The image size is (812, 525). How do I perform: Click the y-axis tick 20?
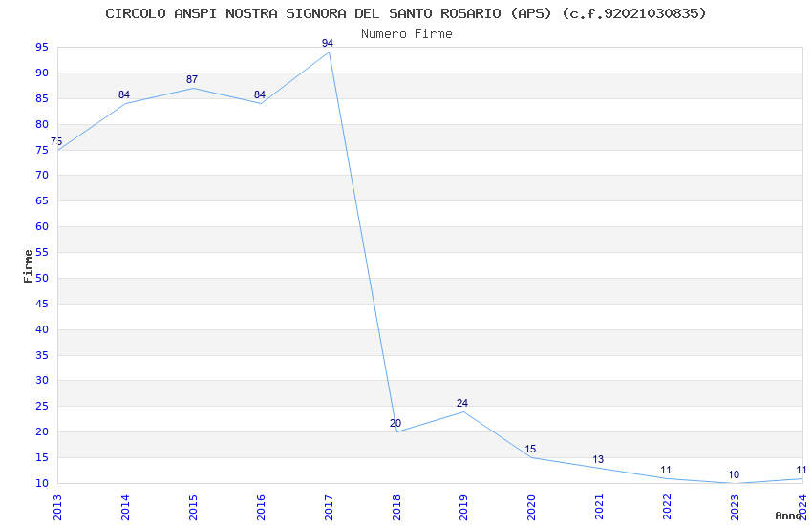(42, 431)
